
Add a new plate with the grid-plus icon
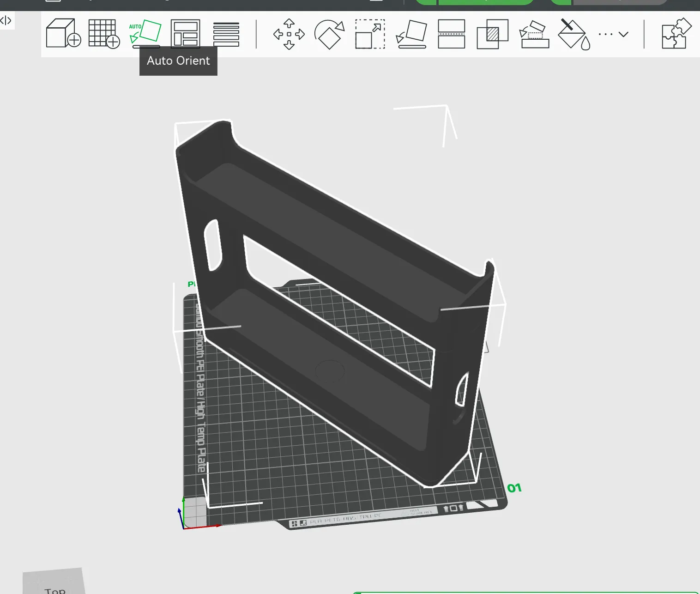click(104, 33)
